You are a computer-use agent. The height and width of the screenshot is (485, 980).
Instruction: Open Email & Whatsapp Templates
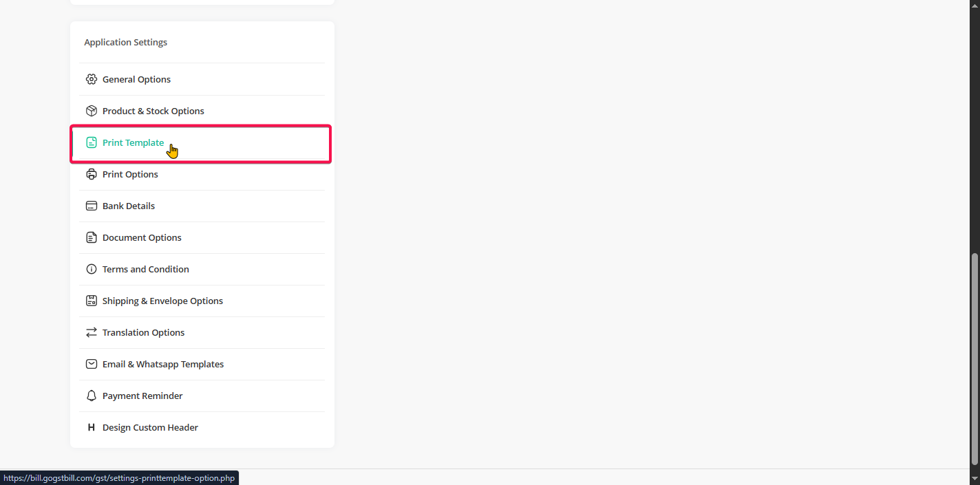pyautogui.click(x=163, y=364)
